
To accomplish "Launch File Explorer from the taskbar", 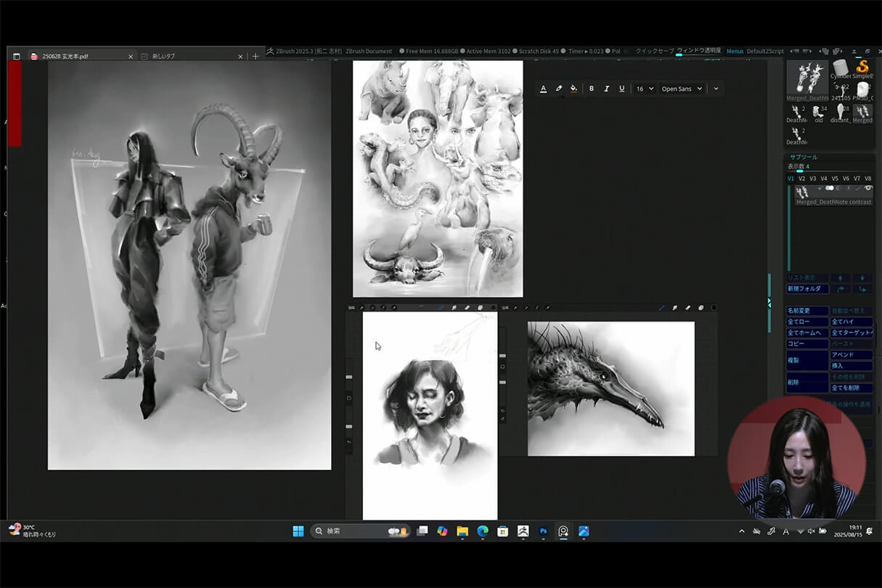I will (x=462, y=531).
